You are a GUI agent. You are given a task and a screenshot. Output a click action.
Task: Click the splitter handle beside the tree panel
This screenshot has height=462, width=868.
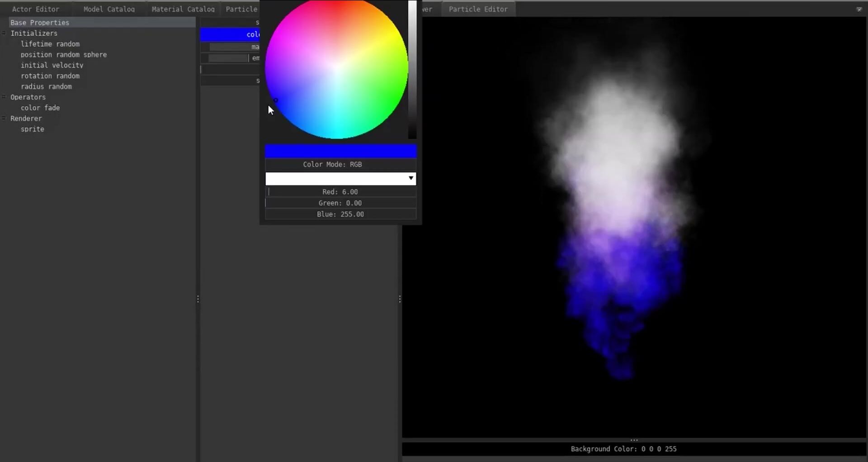click(198, 299)
